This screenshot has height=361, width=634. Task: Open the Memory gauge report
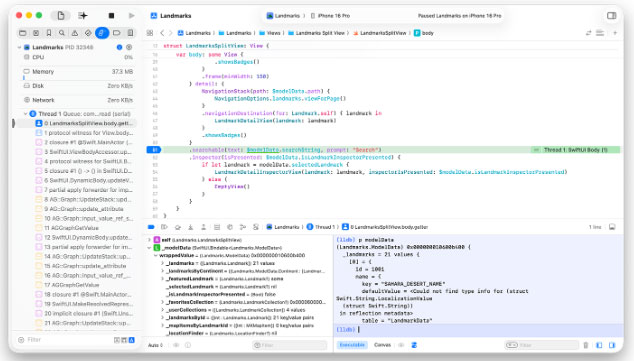click(78, 72)
